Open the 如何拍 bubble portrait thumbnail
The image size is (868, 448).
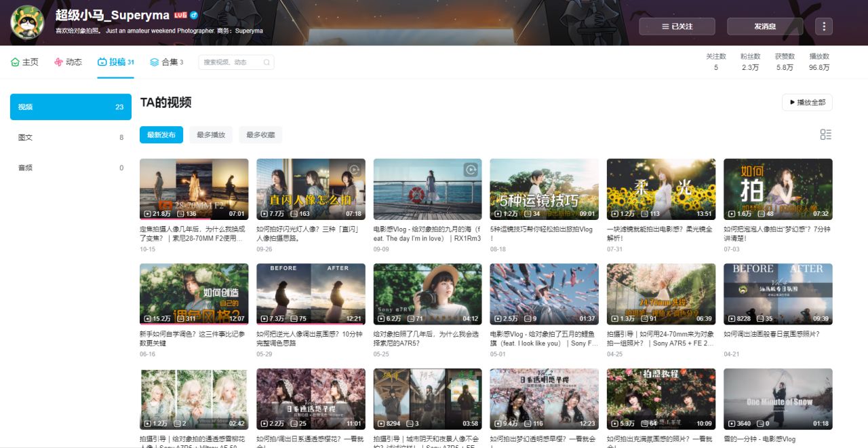coord(778,189)
